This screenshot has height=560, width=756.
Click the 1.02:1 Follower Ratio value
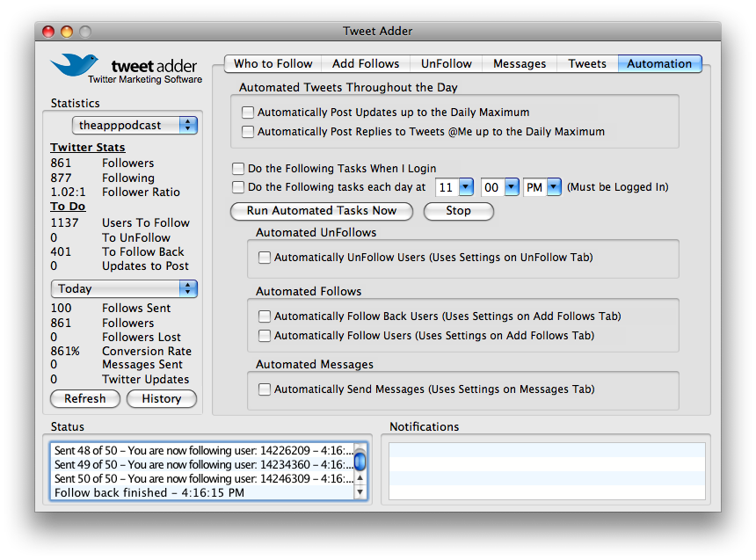coord(68,192)
